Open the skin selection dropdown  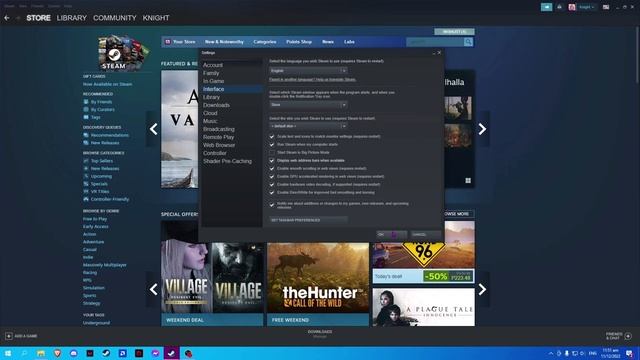pyautogui.click(x=308, y=126)
